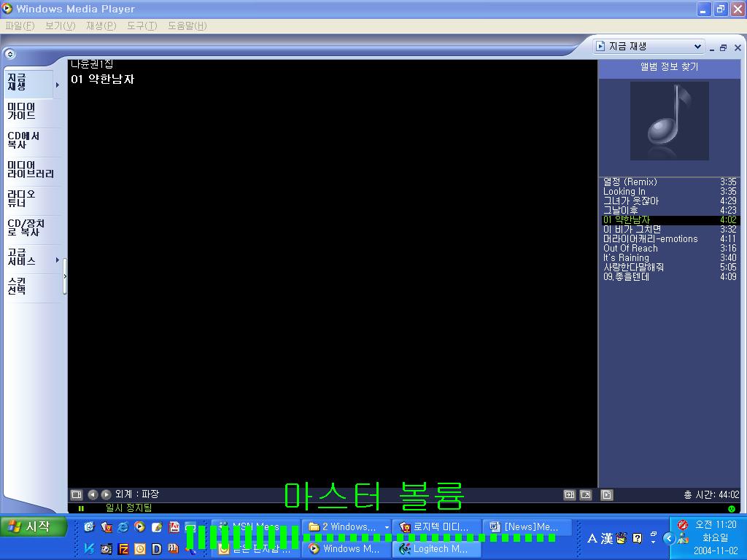Select the track Out Of Reach
This screenshot has width=747, height=560.
point(630,248)
